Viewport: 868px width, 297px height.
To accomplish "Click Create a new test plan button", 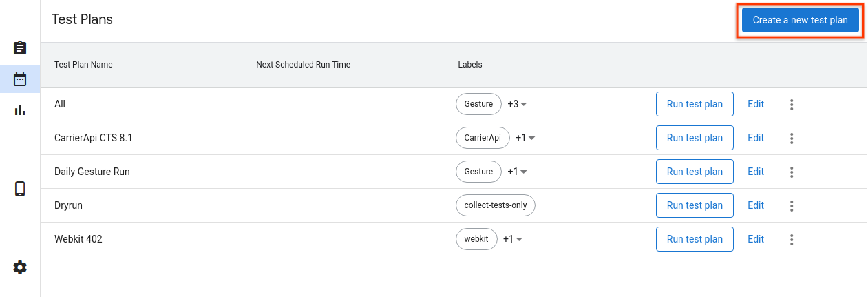I will (800, 21).
